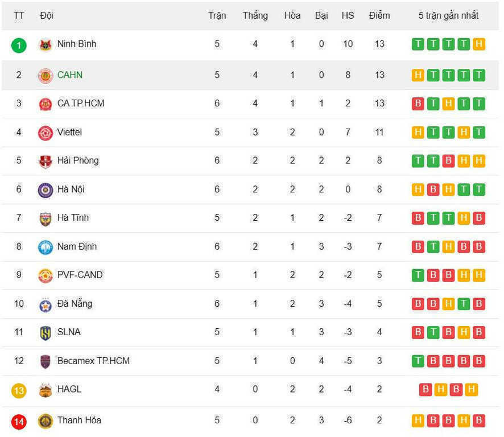Click the Hải Phòng club crest

45,161
